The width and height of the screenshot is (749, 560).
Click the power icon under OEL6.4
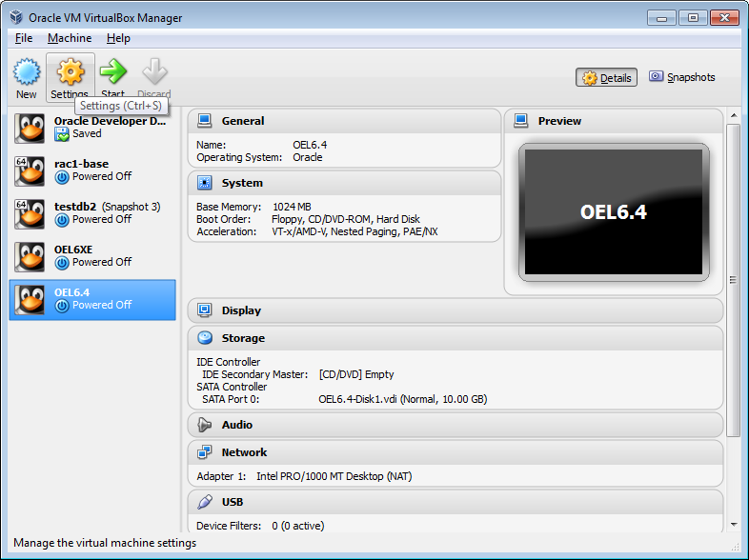62,306
